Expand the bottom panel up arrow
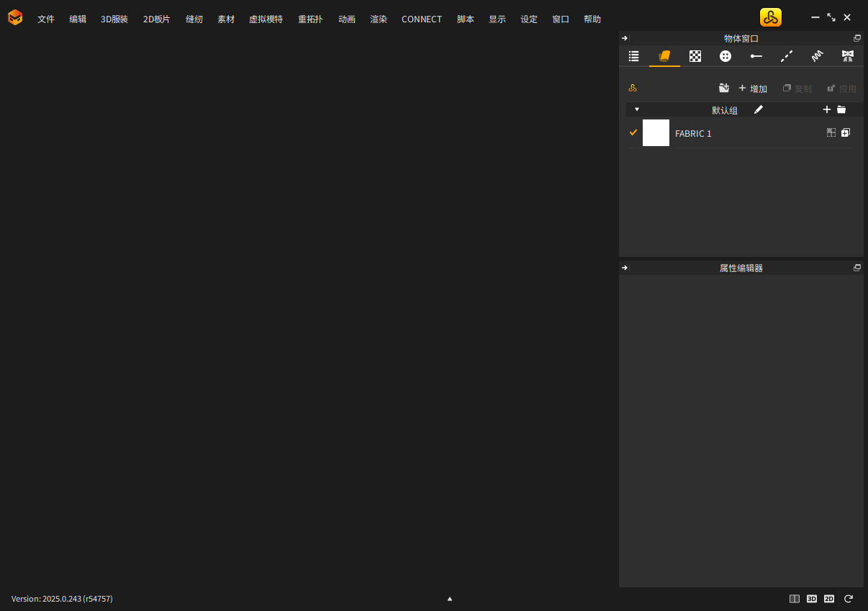This screenshot has height=611, width=868. coord(450,599)
